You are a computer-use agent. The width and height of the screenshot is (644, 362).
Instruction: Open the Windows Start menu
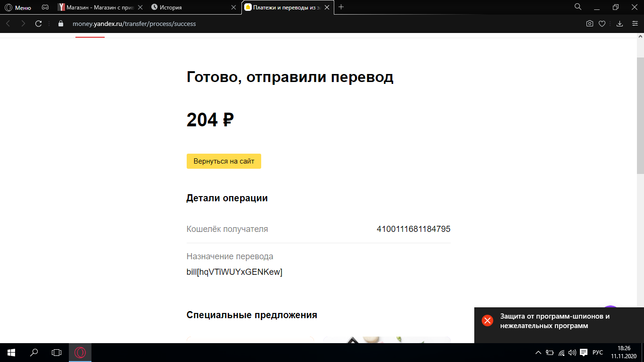tap(11, 352)
